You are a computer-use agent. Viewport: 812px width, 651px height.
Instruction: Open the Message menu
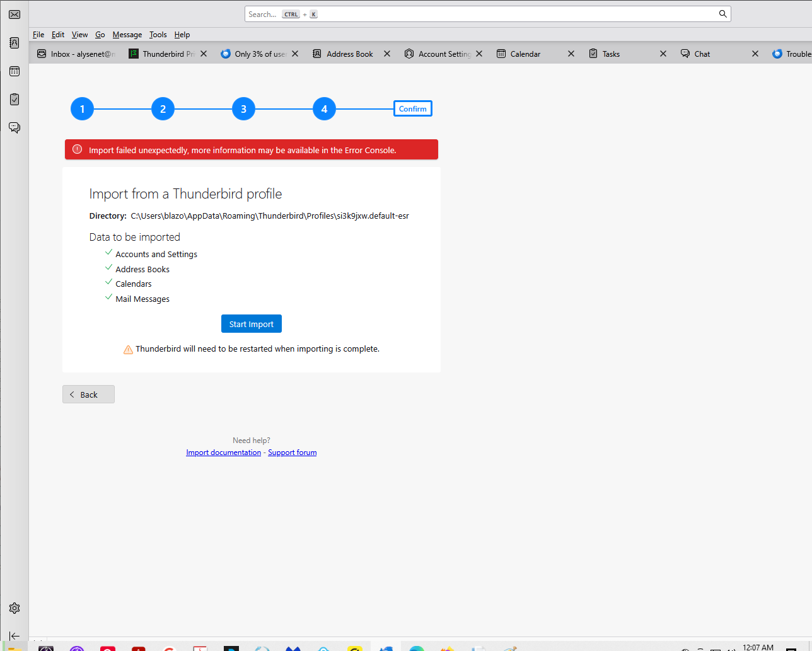click(127, 35)
